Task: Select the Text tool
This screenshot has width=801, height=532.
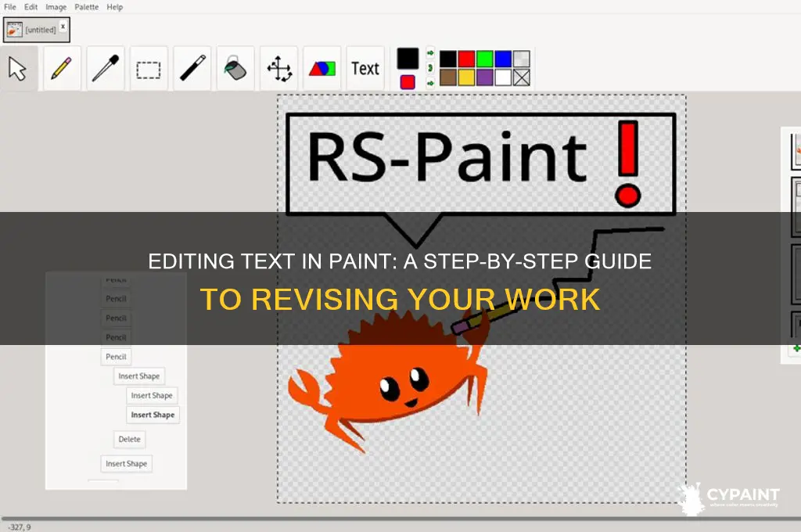Action: coord(365,69)
